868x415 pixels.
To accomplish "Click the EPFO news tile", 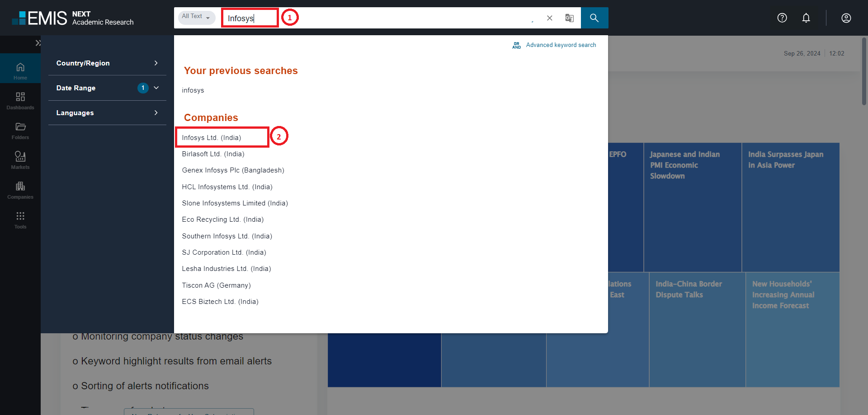I will click(x=626, y=207).
